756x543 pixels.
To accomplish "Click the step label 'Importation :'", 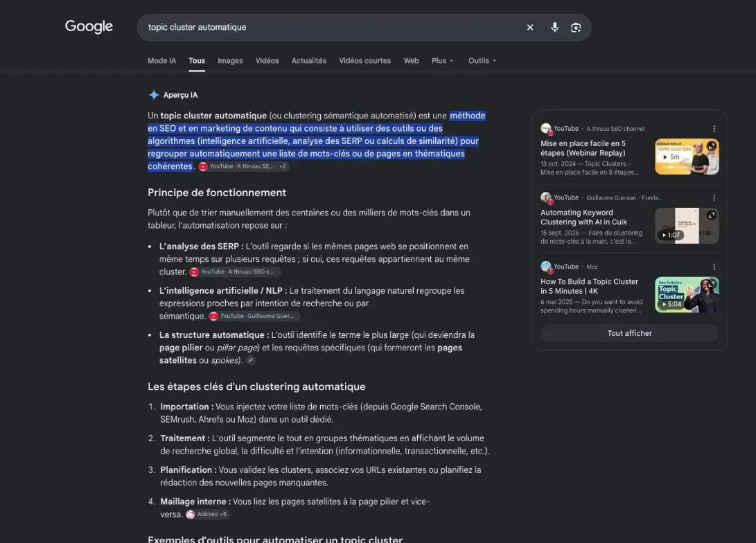I will click(187, 407).
